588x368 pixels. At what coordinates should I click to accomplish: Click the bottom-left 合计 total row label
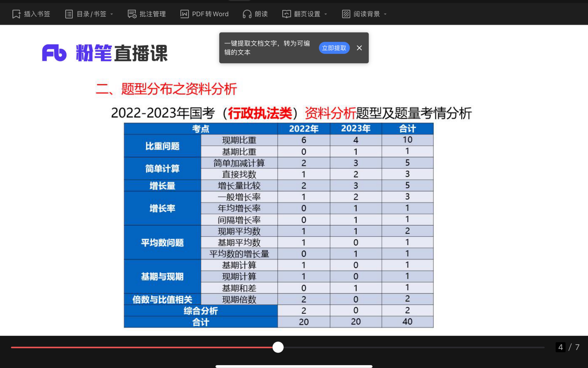[x=201, y=322]
